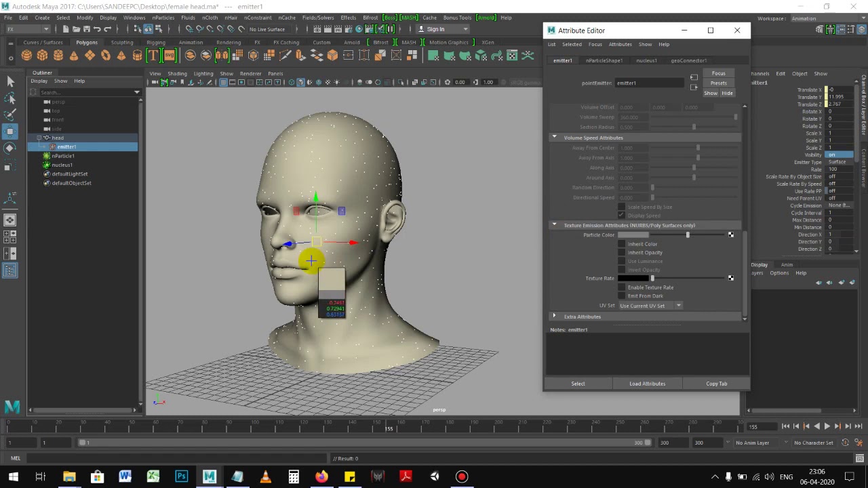Screen dimensions: 868x488
Task: Enable the Inherit Color checkbox
Action: (x=621, y=244)
